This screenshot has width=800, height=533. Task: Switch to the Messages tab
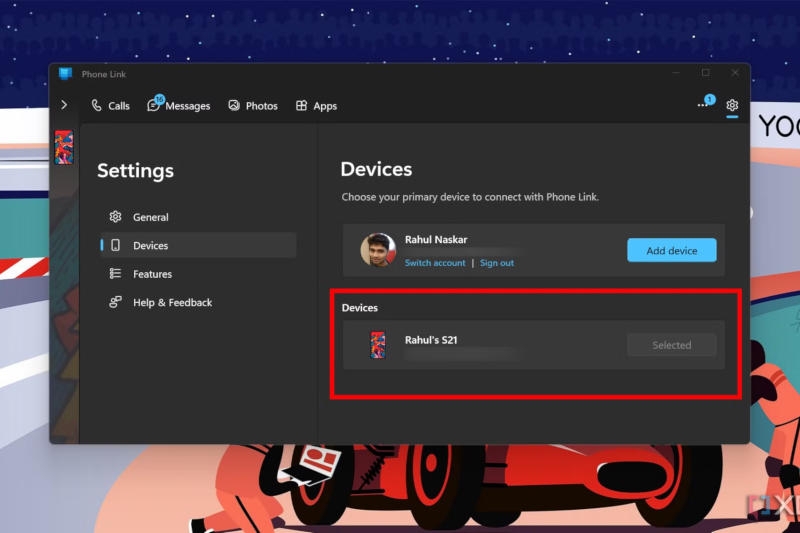(x=179, y=106)
